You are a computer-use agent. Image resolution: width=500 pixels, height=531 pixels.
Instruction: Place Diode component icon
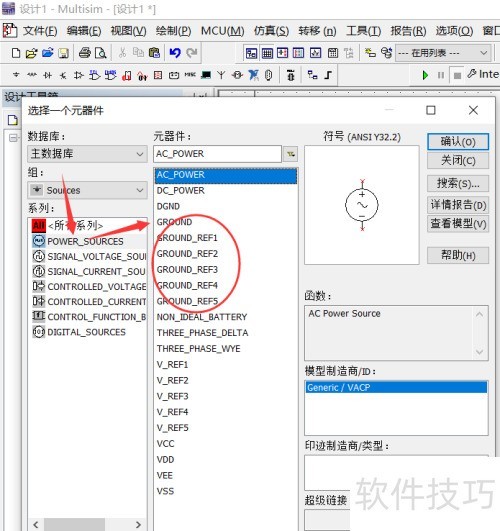[x=47, y=75]
